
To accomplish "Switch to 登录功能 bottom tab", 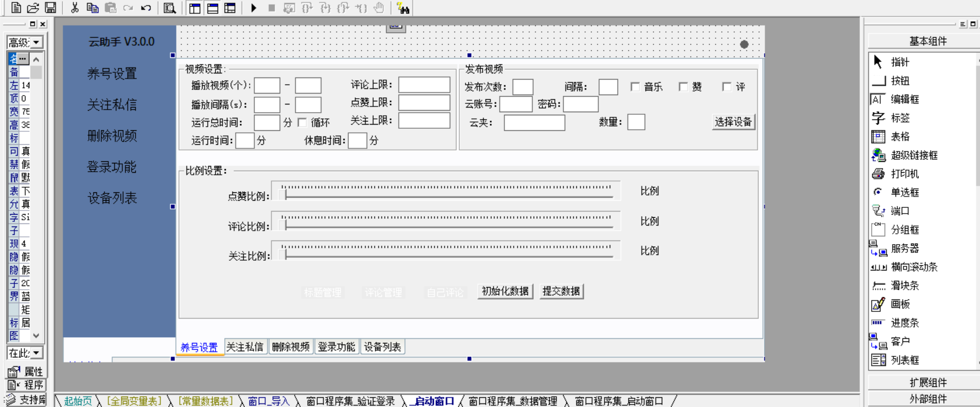I will pos(337,346).
